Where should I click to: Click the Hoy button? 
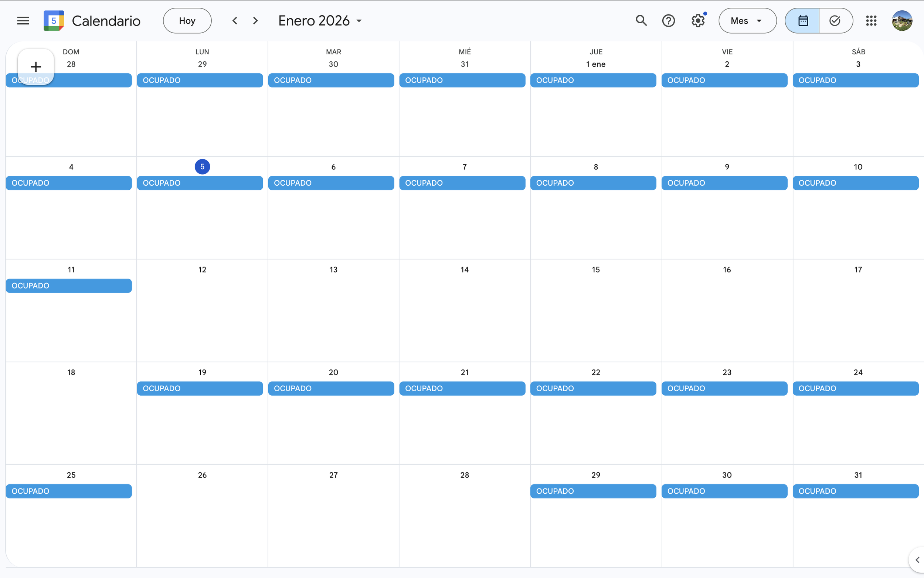[x=187, y=21]
